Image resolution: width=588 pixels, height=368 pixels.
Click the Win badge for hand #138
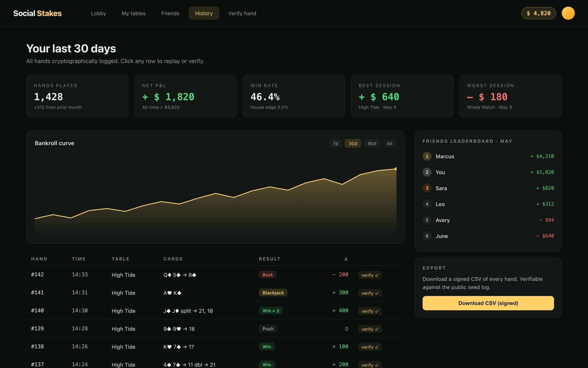(267, 347)
